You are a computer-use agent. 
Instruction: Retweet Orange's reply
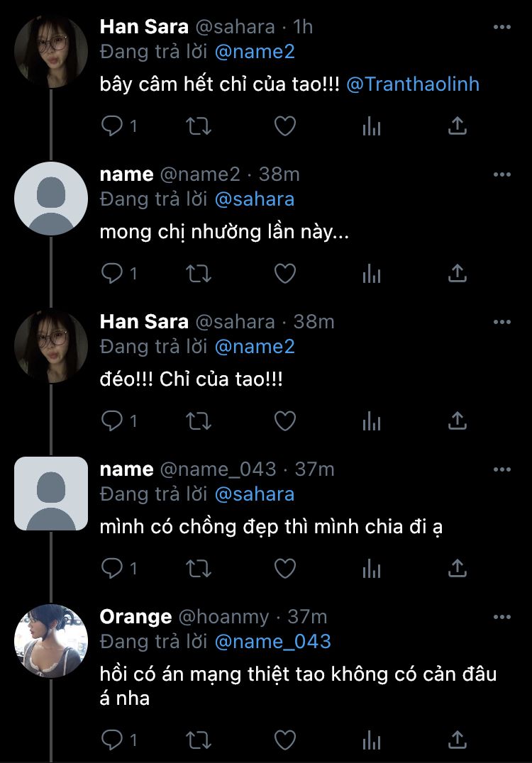[198, 741]
